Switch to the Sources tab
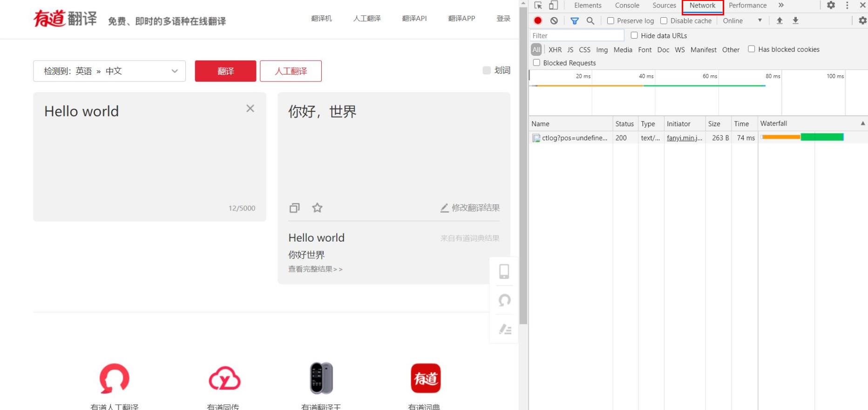The width and height of the screenshot is (868, 410). point(664,6)
